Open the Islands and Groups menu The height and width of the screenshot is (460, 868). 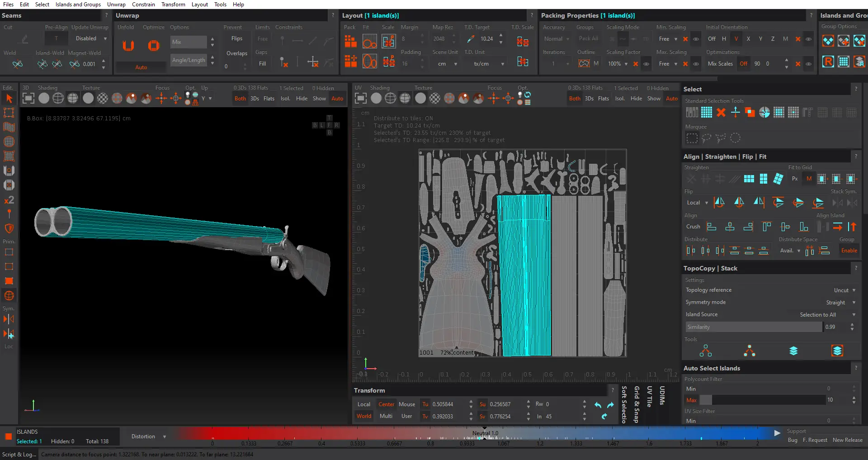pyautogui.click(x=78, y=5)
